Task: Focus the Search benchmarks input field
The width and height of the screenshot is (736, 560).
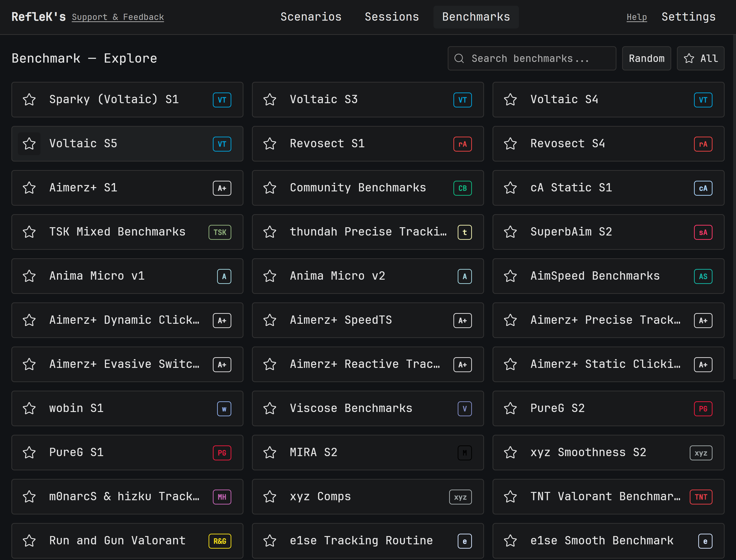Action: [537, 58]
